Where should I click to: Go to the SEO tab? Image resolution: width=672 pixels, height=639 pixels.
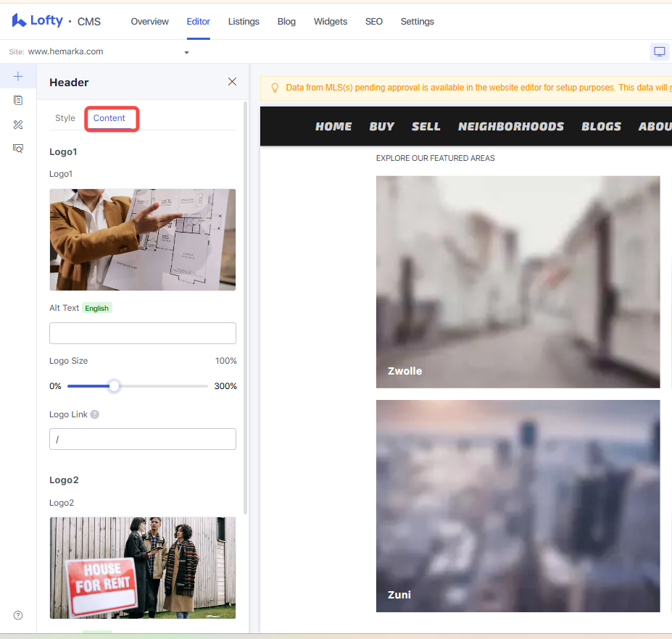point(374,22)
